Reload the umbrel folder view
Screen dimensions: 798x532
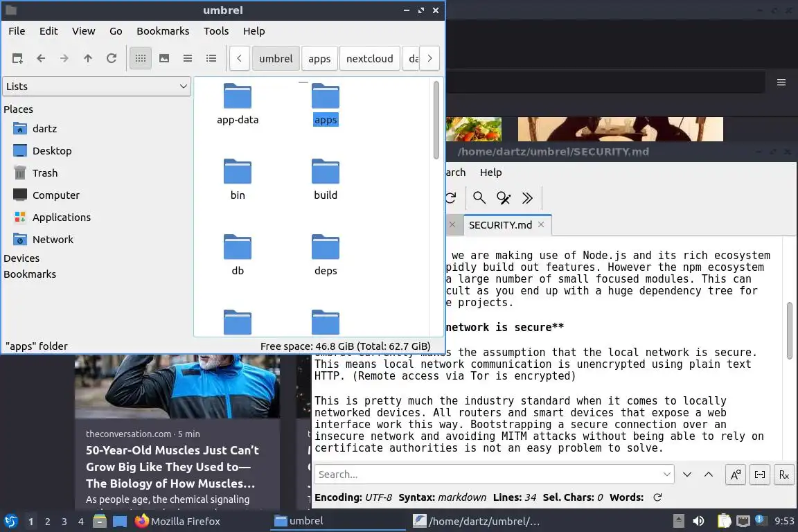[x=112, y=59]
